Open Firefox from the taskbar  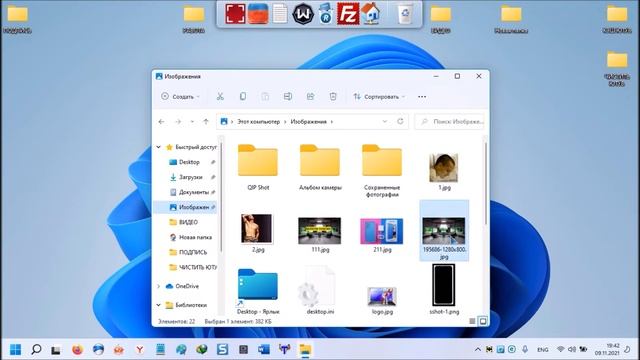(x=77, y=349)
